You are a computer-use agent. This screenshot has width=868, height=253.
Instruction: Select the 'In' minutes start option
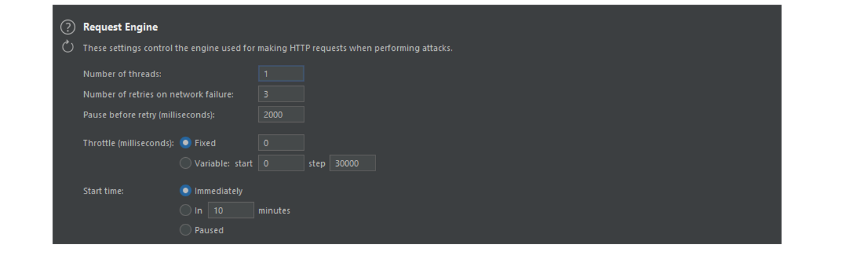[x=186, y=210]
